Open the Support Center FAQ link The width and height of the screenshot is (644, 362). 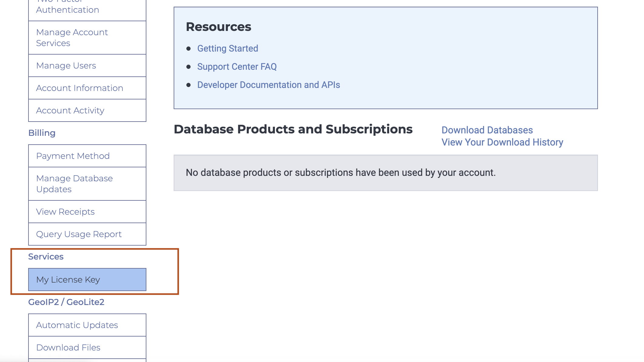[x=237, y=67]
